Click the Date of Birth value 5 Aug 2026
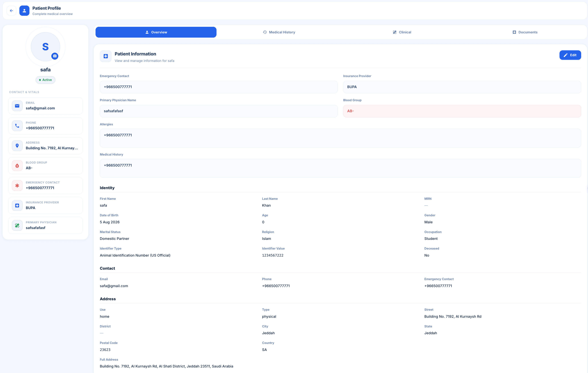Viewport: 588px width, 373px height. [110, 222]
